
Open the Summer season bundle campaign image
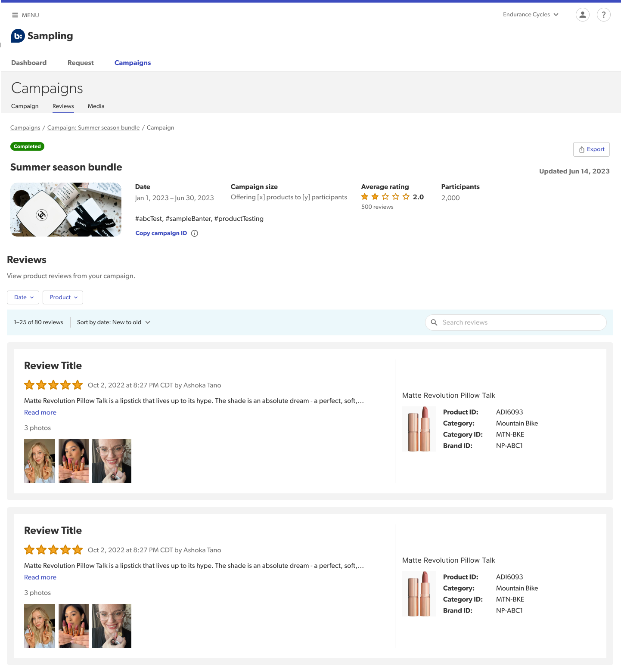tap(66, 210)
